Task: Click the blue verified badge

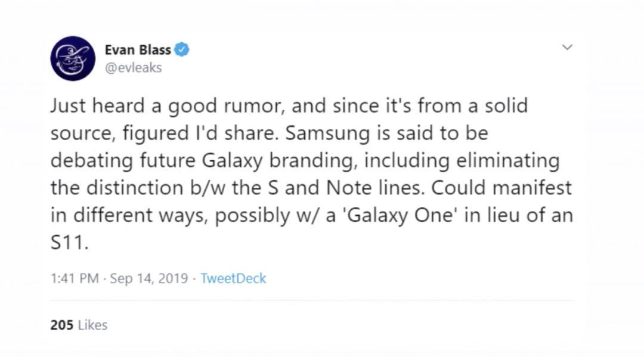Action: (182, 50)
